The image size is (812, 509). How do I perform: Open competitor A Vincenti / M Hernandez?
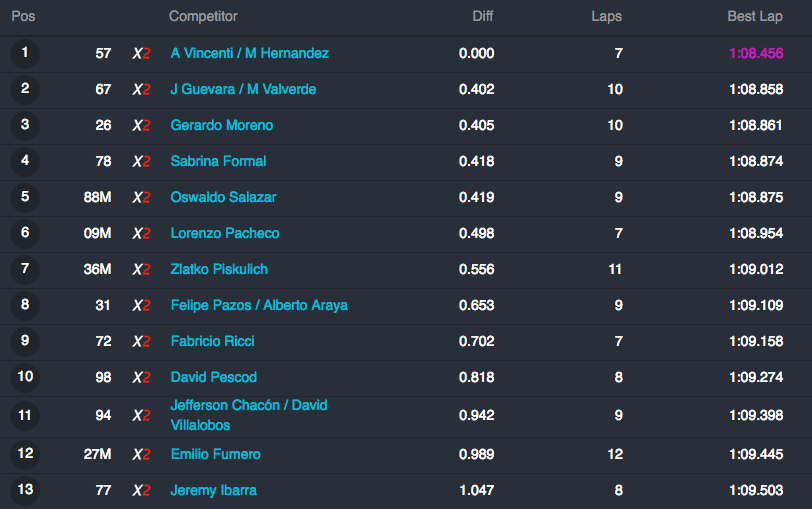(250, 53)
